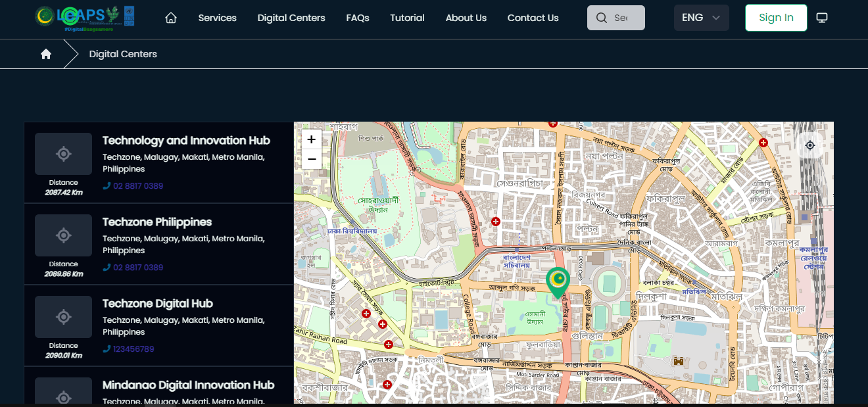Click the LeAPS logo in header
This screenshot has width=868, height=407.
pos(85,17)
